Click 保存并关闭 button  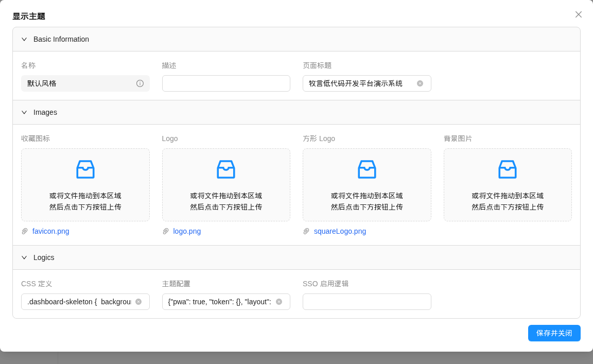[x=554, y=333]
